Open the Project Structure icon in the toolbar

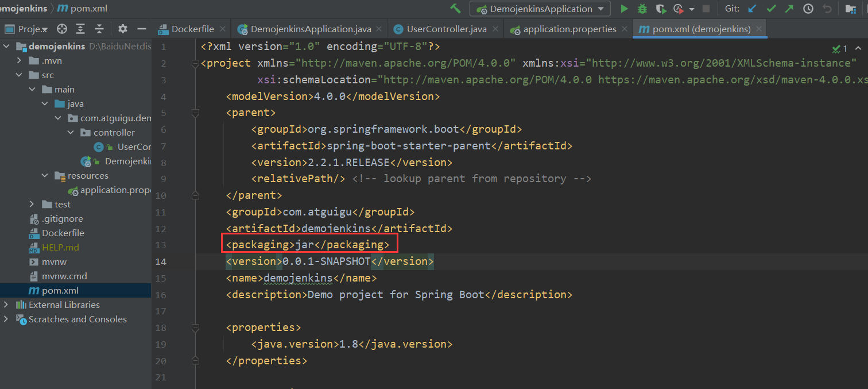pos(850,9)
